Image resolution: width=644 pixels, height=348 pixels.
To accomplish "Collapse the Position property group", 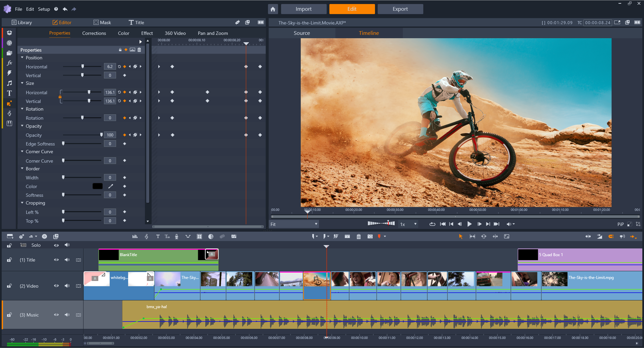I will click(x=22, y=58).
